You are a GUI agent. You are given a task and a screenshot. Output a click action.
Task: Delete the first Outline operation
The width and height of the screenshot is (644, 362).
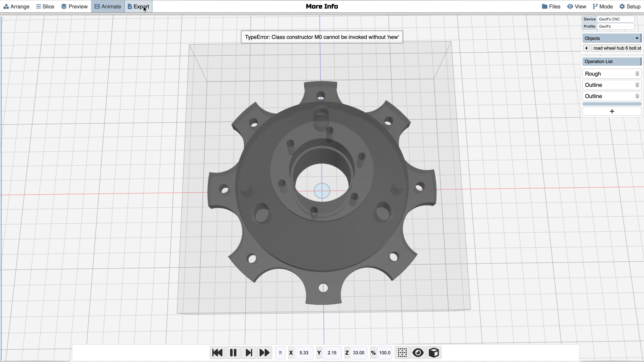637,85
